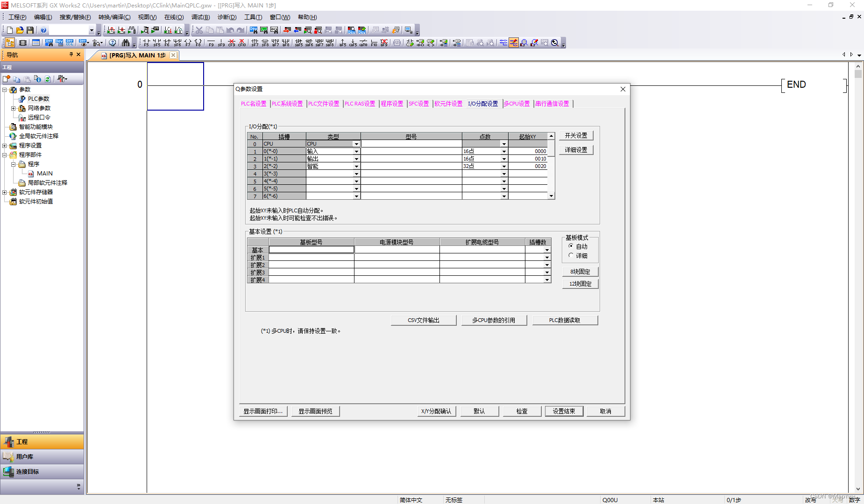Draw horizontal line with F9 icon

211,43
